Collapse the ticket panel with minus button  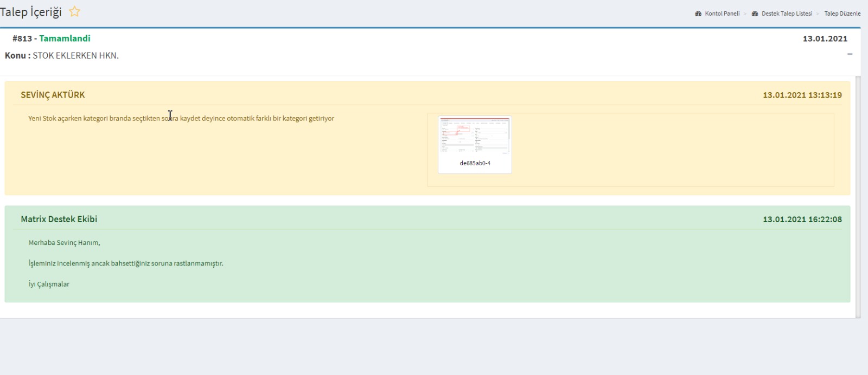point(850,54)
